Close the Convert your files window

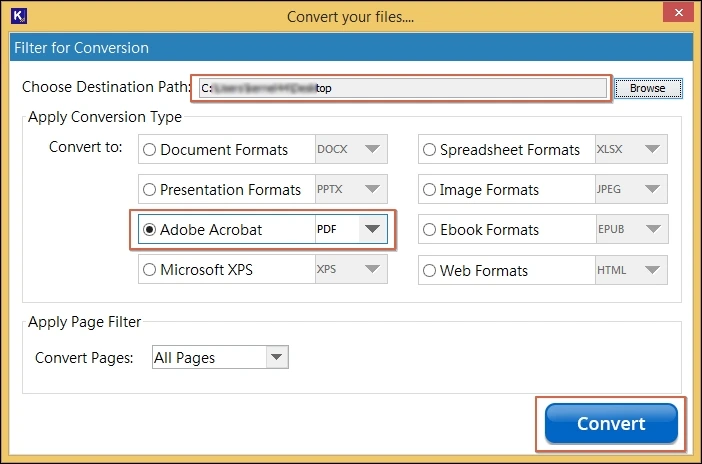[x=678, y=13]
